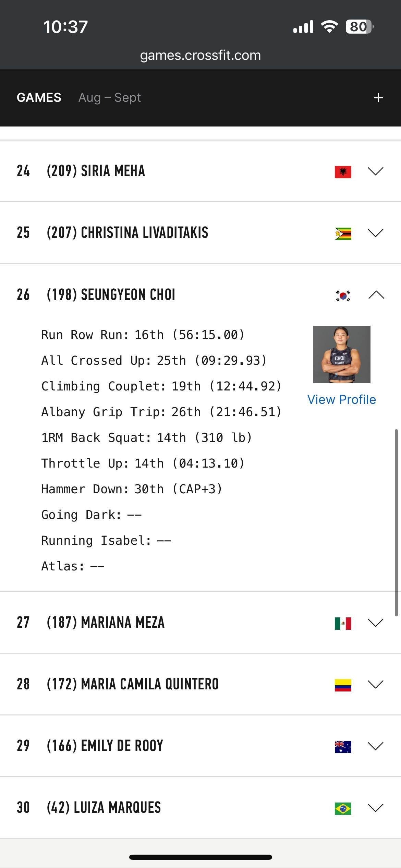401x868 pixels.
Task: Tap the Colombia flag beside Maria Camila Quintero
Action: coord(343,685)
